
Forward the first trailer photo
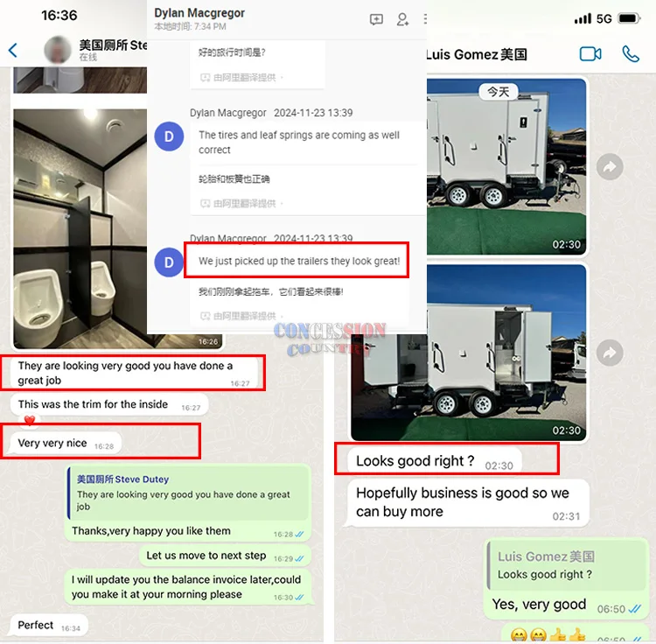610,167
